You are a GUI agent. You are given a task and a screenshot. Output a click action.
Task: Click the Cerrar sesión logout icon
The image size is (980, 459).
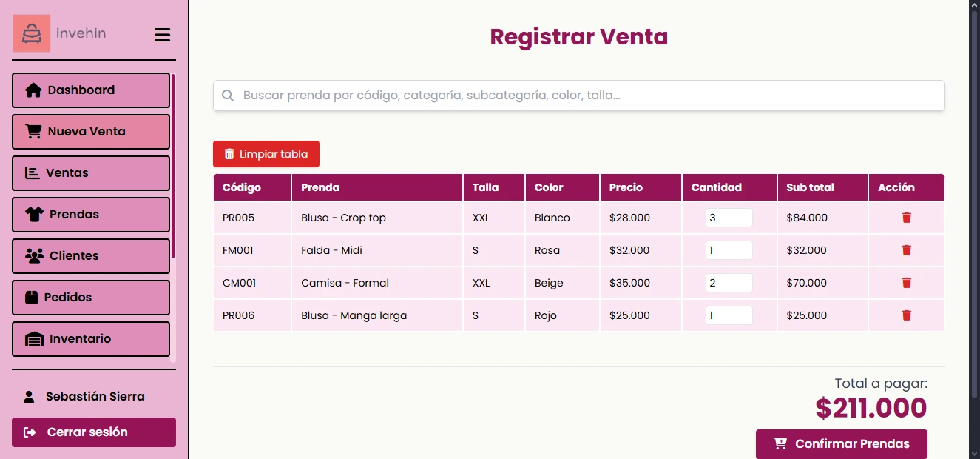point(28,432)
